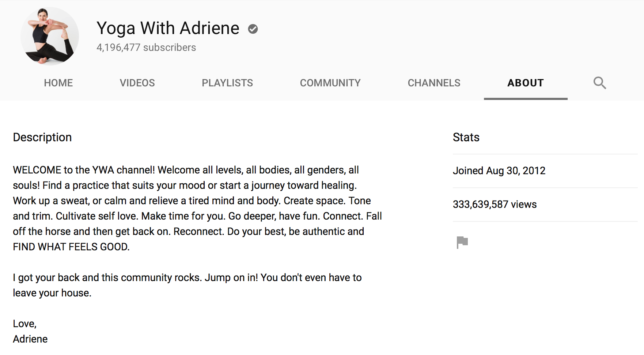Click the search magnifier icon

[599, 83]
